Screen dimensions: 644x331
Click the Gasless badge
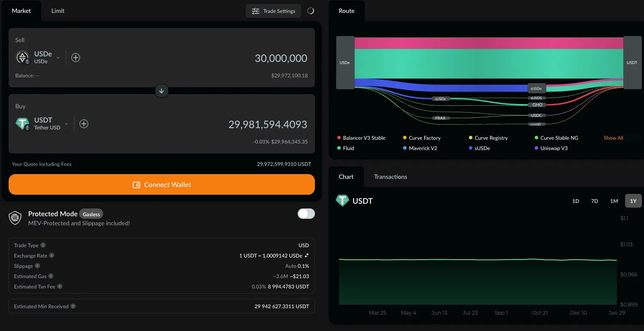point(91,214)
